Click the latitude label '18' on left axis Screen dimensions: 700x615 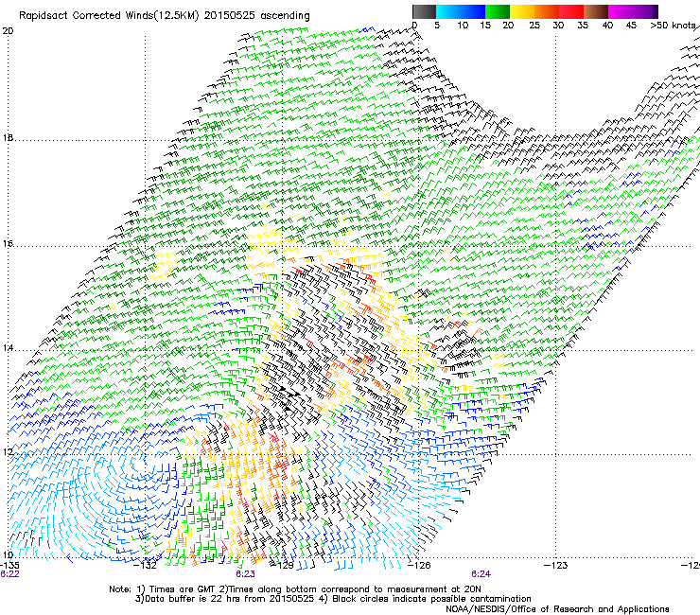tap(8, 138)
